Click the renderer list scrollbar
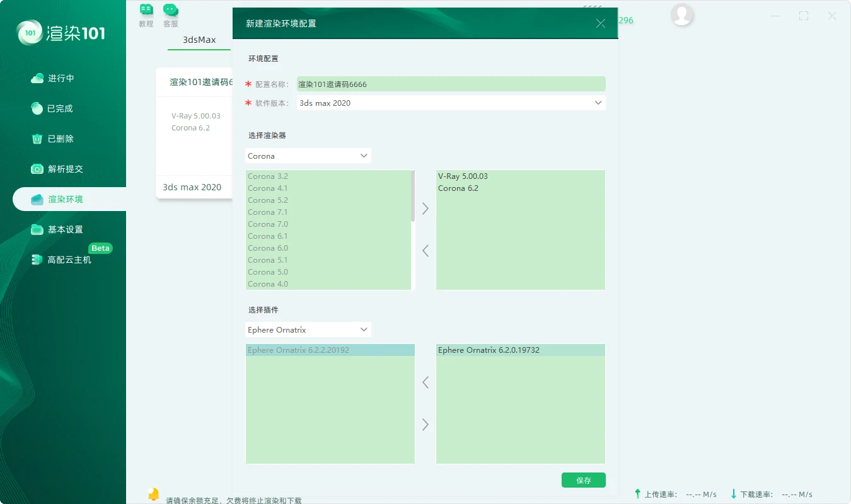 pyautogui.click(x=413, y=196)
